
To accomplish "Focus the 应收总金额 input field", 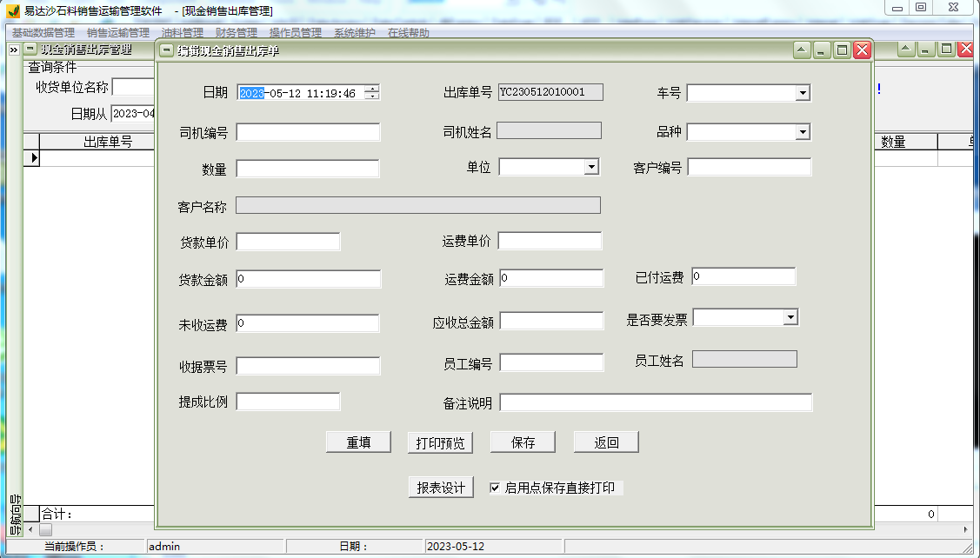I will (552, 322).
